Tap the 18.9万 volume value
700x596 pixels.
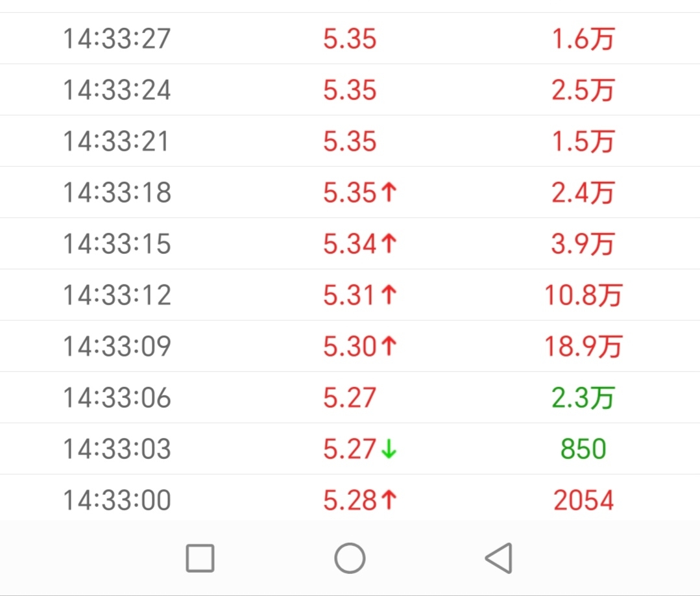583,346
